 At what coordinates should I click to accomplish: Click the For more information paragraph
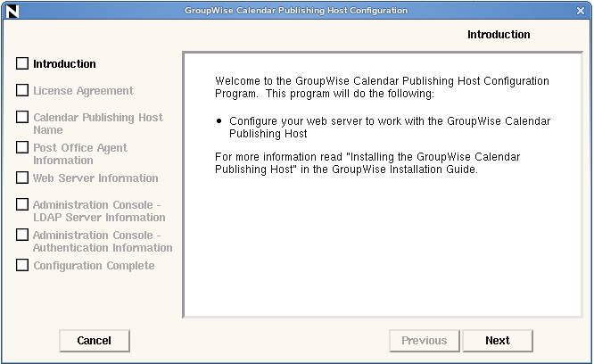point(367,163)
